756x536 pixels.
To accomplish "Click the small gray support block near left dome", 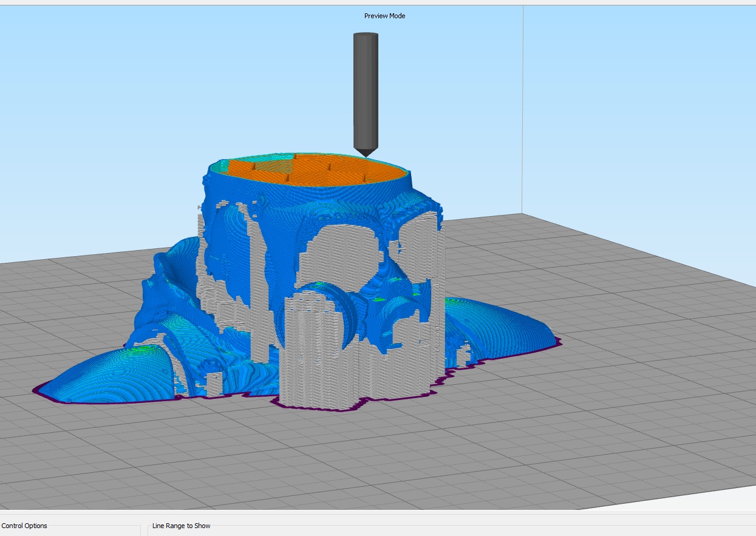I will click(214, 384).
